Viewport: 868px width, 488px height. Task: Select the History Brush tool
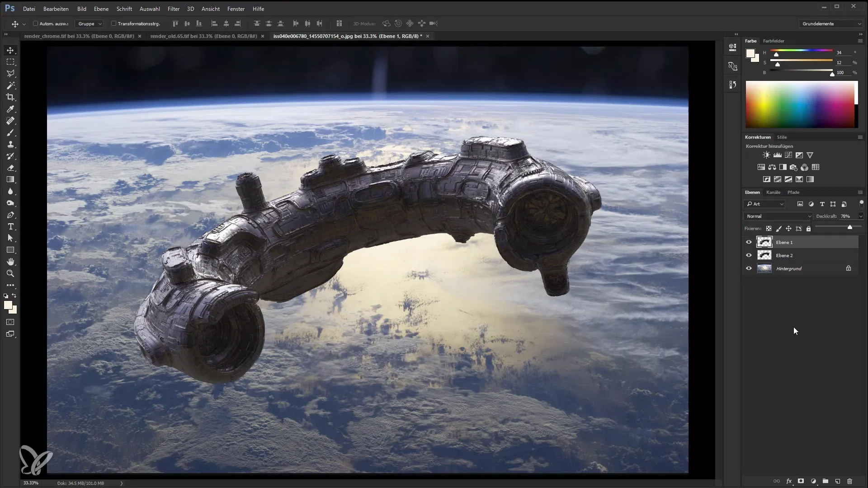pos(10,156)
